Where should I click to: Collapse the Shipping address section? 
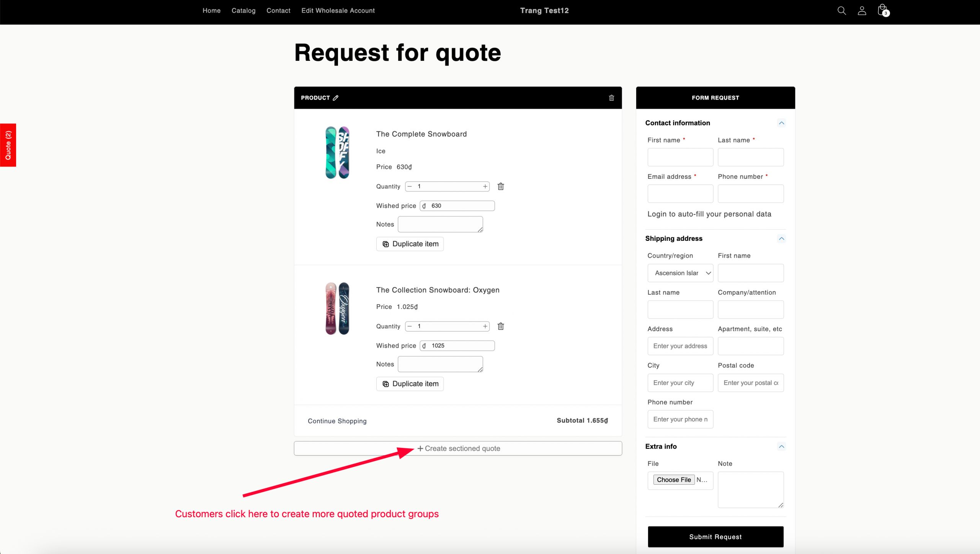click(781, 239)
